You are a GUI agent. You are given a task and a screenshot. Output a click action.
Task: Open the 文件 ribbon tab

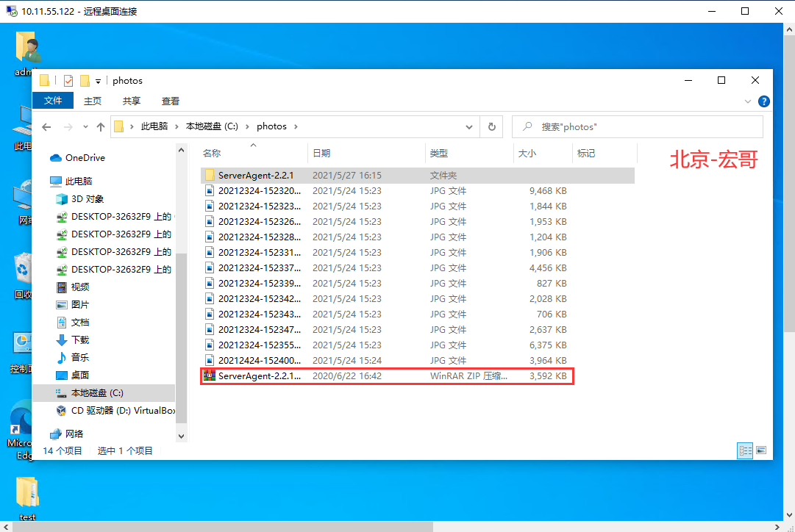[x=53, y=101]
